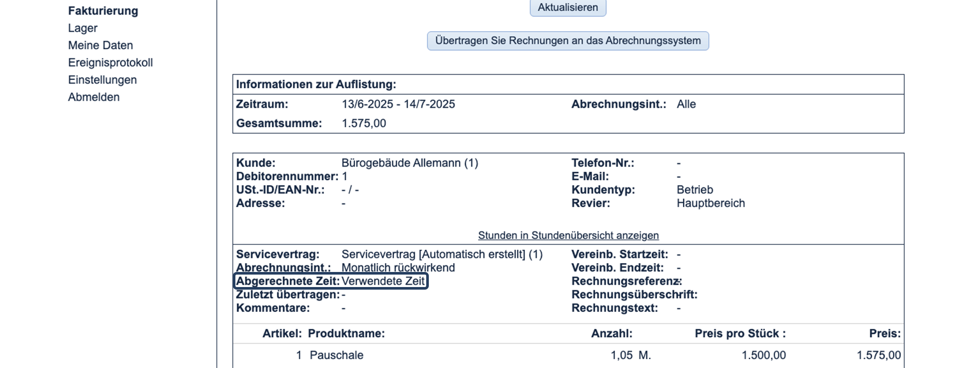Screen dimensions: 980x368
Task: Click the Abrechnungsint. value Monatlich rückwirkend
Action: coord(398,267)
